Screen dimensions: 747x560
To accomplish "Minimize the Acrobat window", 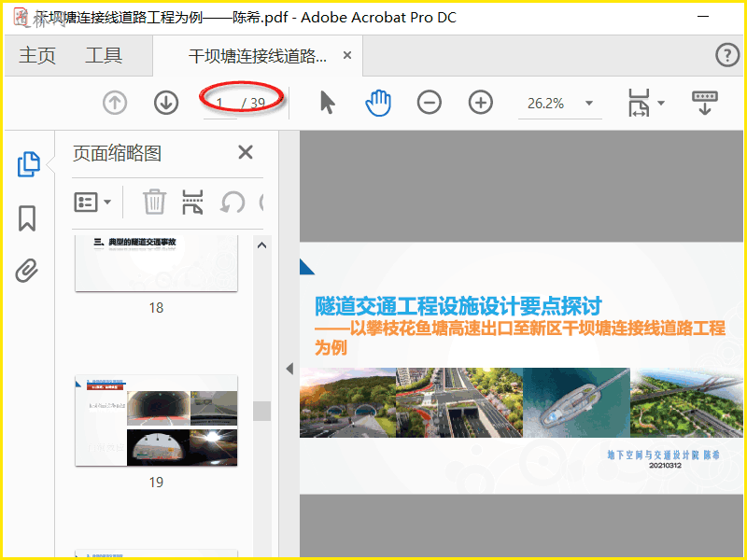I will (x=703, y=17).
